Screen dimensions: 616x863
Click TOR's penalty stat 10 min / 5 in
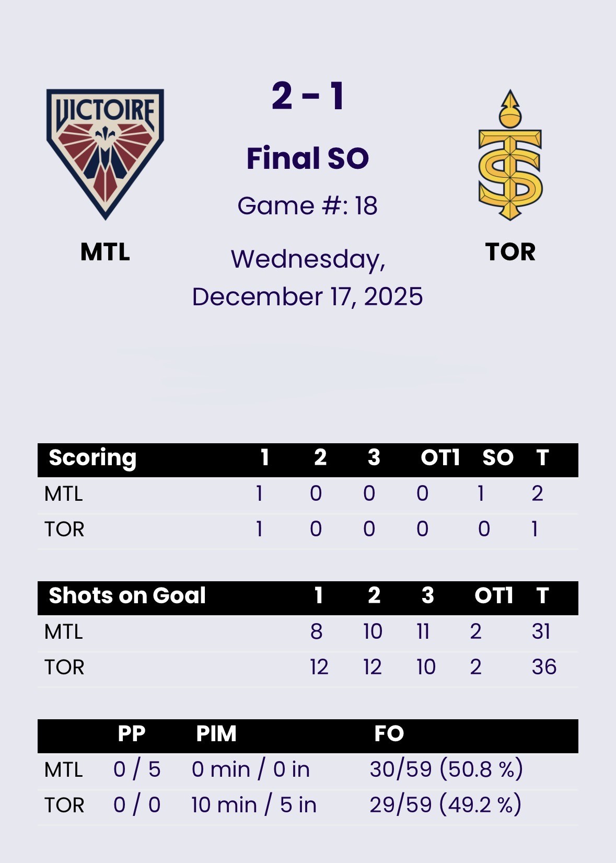[x=254, y=805]
